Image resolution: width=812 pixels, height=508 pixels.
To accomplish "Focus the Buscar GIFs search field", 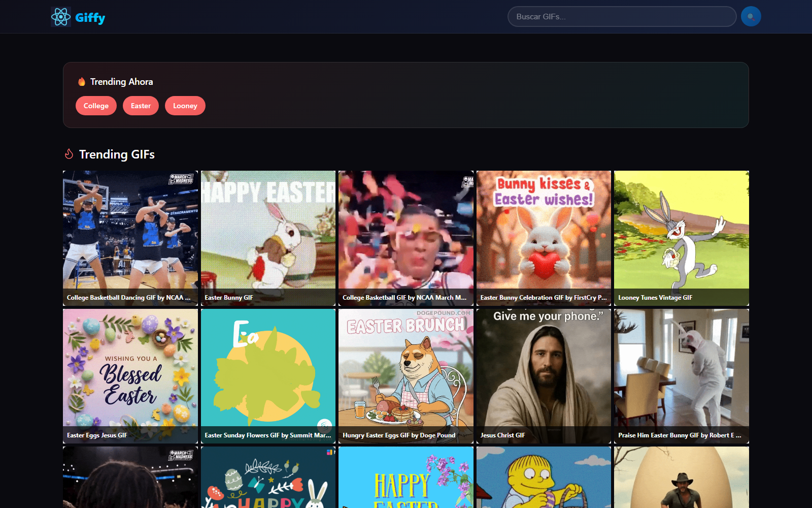I will pyautogui.click(x=622, y=17).
